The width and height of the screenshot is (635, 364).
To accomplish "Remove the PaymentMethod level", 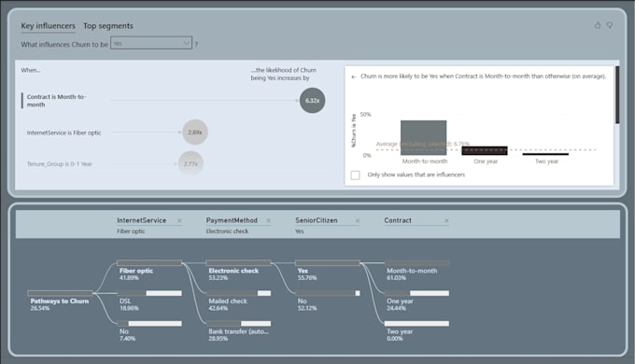I will [x=269, y=220].
